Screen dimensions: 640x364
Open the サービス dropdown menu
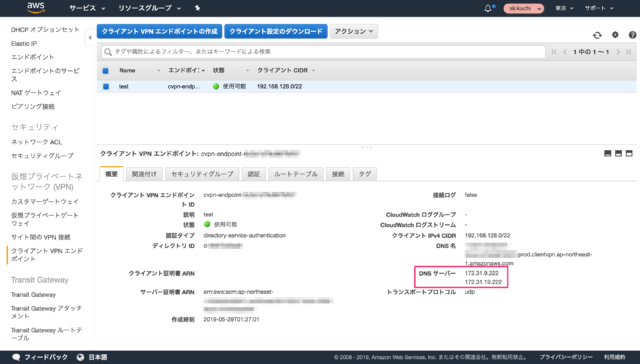pos(87,8)
